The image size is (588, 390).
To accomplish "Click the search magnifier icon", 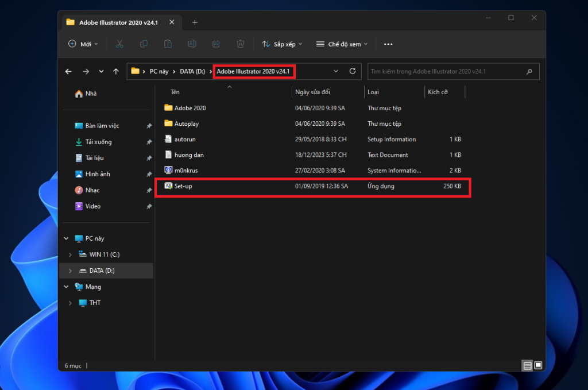I will pyautogui.click(x=529, y=71).
